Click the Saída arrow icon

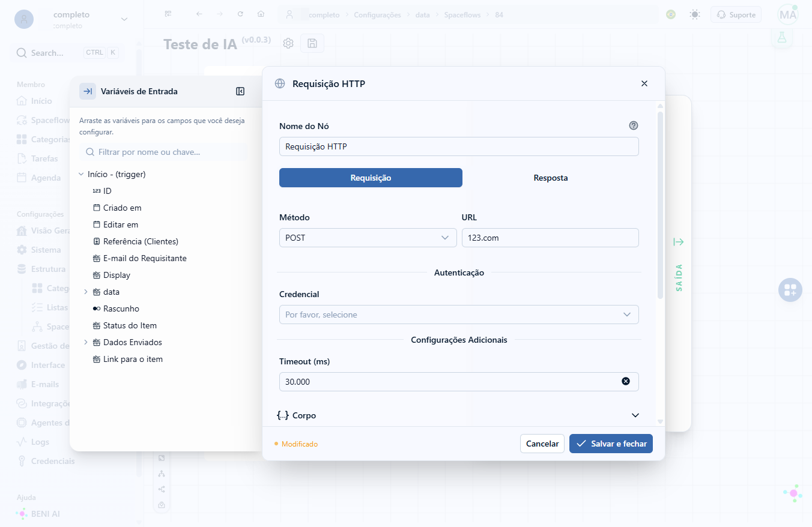click(x=679, y=242)
